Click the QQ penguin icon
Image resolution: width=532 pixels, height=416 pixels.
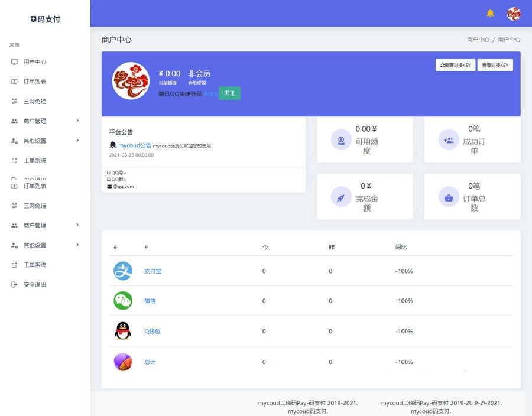[123, 330]
